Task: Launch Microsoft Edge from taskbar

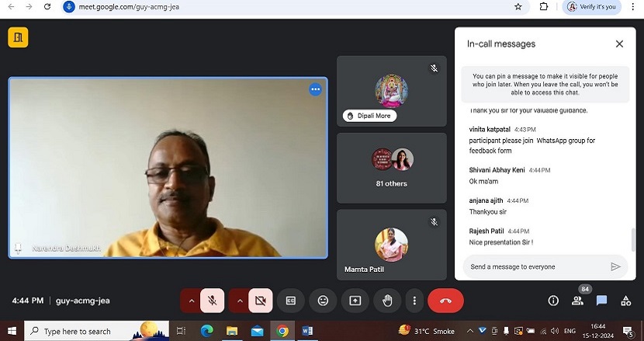Action: coord(206,331)
